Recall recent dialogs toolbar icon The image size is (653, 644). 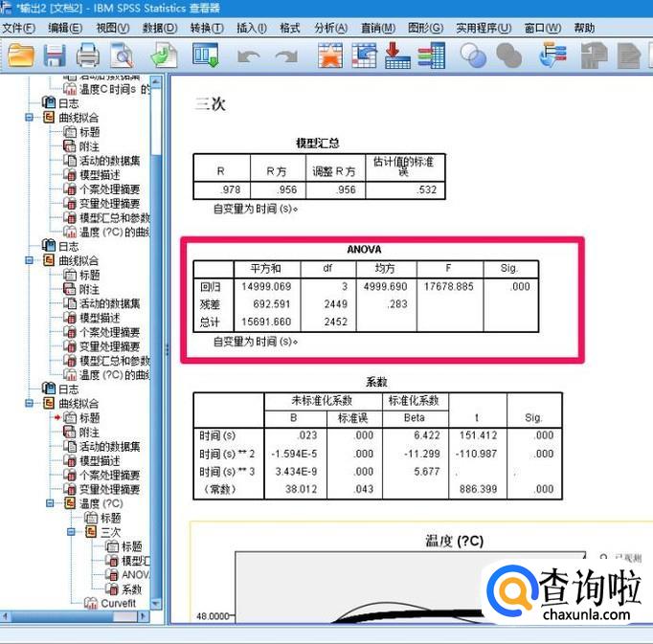click(206, 55)
